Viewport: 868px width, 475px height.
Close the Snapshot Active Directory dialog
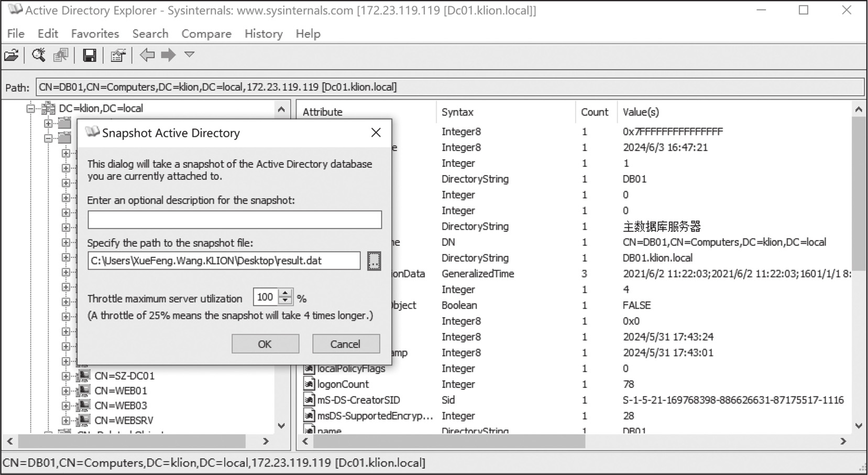376,133
